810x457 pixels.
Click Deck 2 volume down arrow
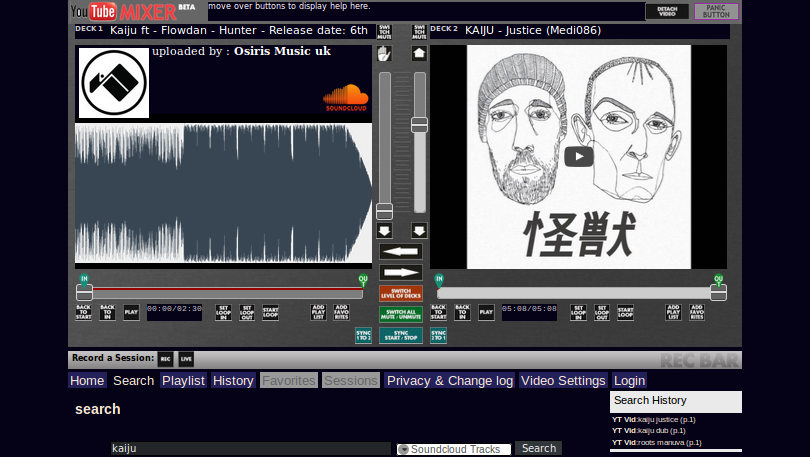(419, 230)
